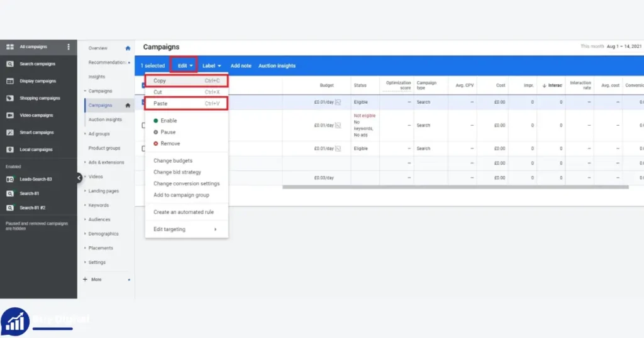644x338 pixels.
Task: Click Add note in blue bar
Action: [x=241, y=65]
